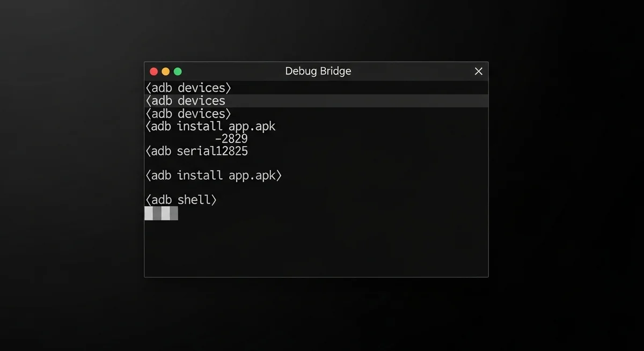Select the -2829 output value
This screenshot has height=351, width=644.
232,138
